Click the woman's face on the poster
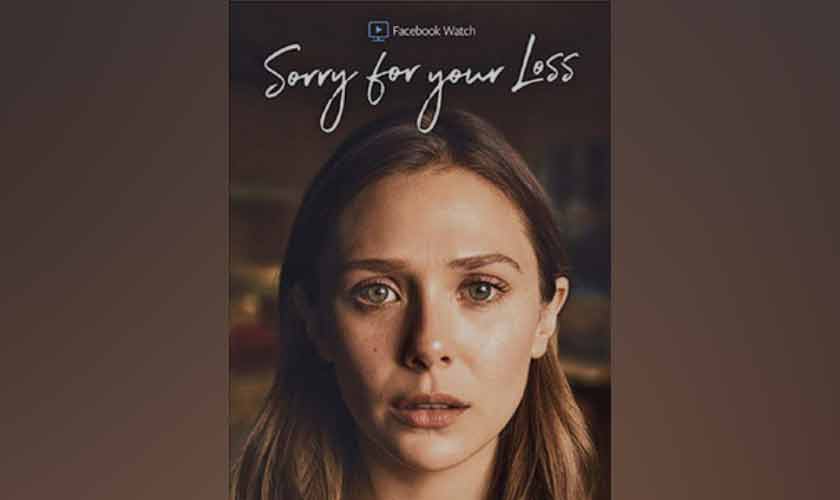The width and height of the screenshot is (840, 500). point(429,322)
